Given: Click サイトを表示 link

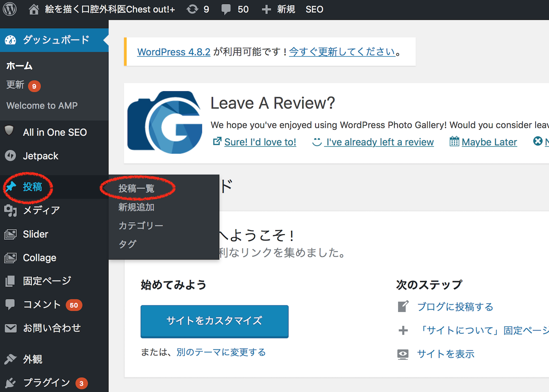Looking at the screenshot, I should [x=446, y=354].
